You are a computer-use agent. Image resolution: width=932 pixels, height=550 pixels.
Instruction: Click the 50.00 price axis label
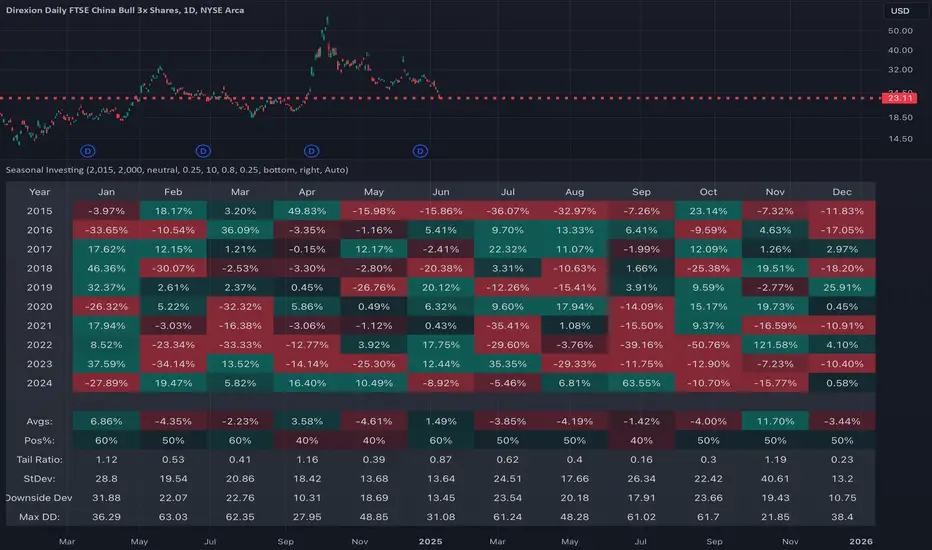pyautogui.click(x=900, y=31)
